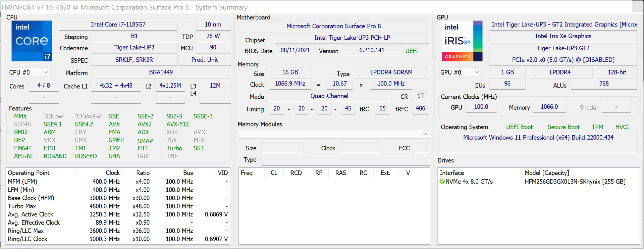Close the System Summary window
Viewport: 644px width, 249px height.
637,6
